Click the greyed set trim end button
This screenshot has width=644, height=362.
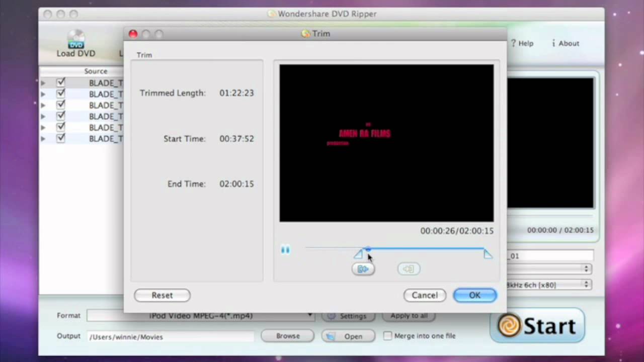(409, 269)
